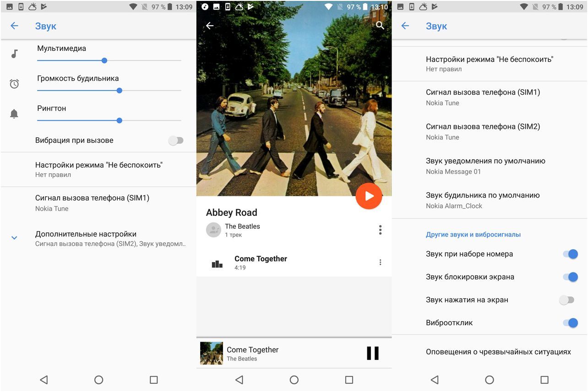Tap the home circle navigation button
The height and width of the screenshot is (392, 588).
(x=294, y=379)
